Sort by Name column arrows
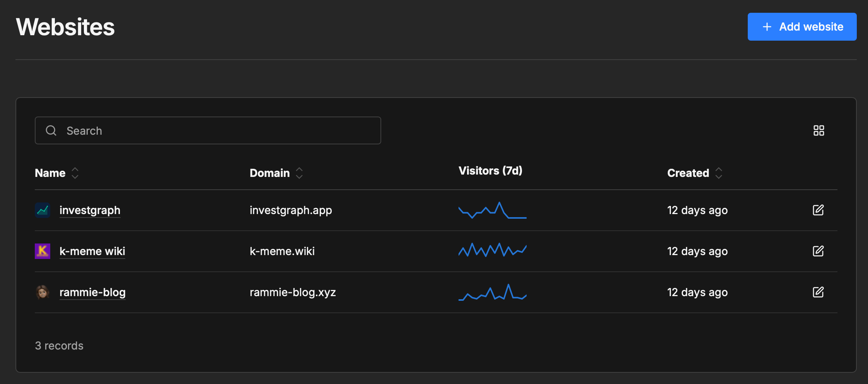 [x=75, y=173]
